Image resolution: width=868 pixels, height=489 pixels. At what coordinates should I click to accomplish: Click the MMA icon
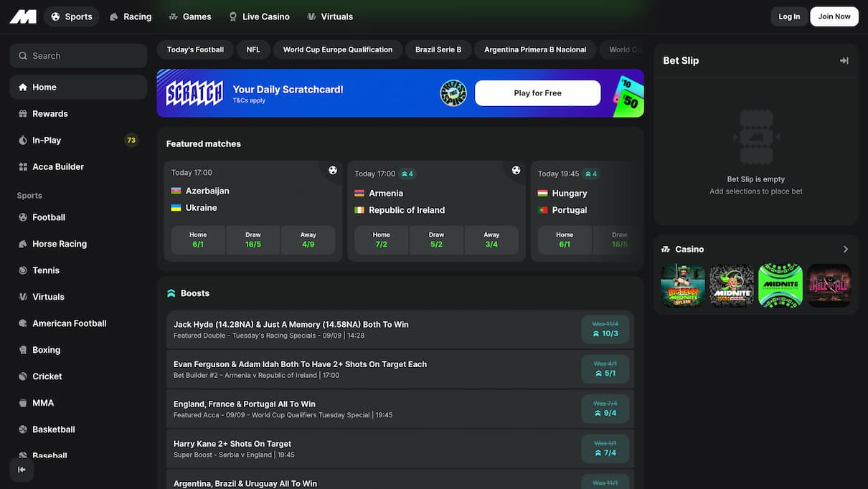(23, 403)
